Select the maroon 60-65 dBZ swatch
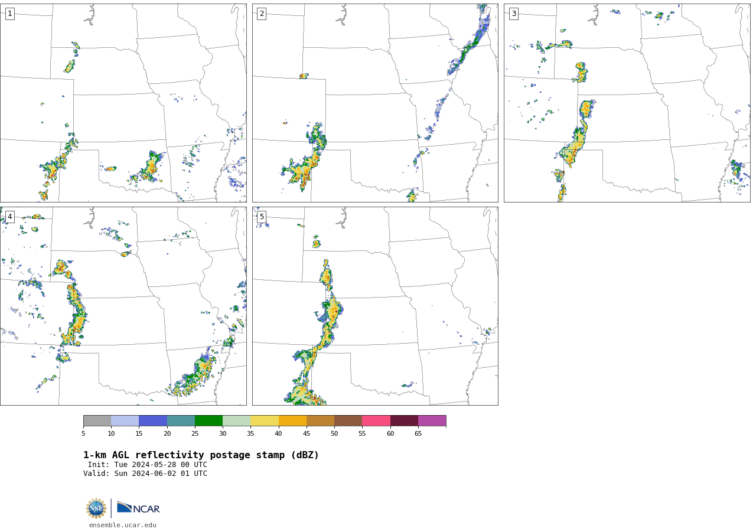Screen dimensions: 756x532 (404, 421)
